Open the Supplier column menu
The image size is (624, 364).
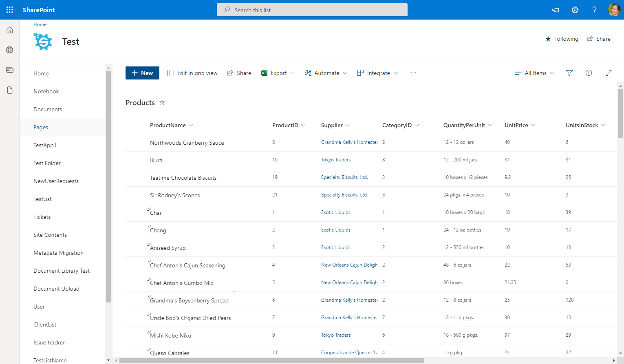335,125
